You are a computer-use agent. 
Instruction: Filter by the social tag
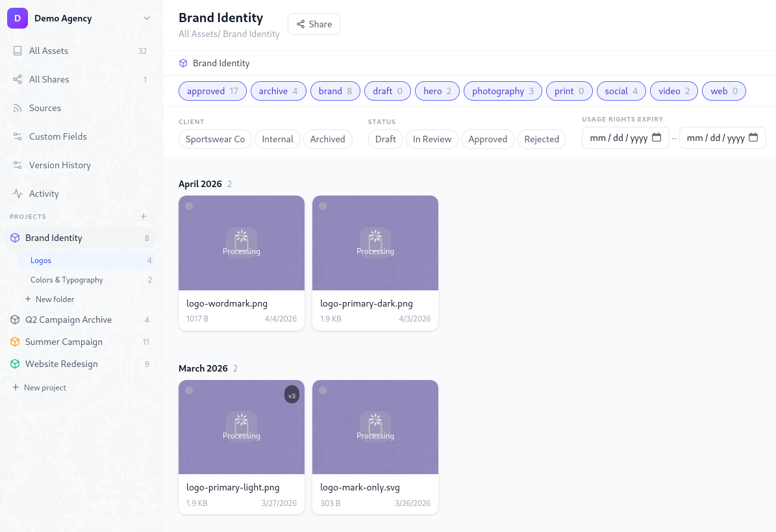pos(621,91)
